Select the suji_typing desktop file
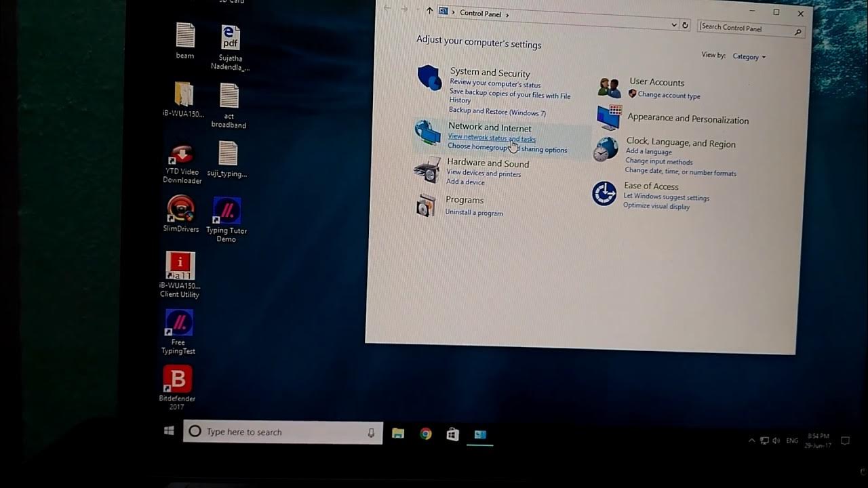This screenshot has width=868, height=488. click(227, 159)
